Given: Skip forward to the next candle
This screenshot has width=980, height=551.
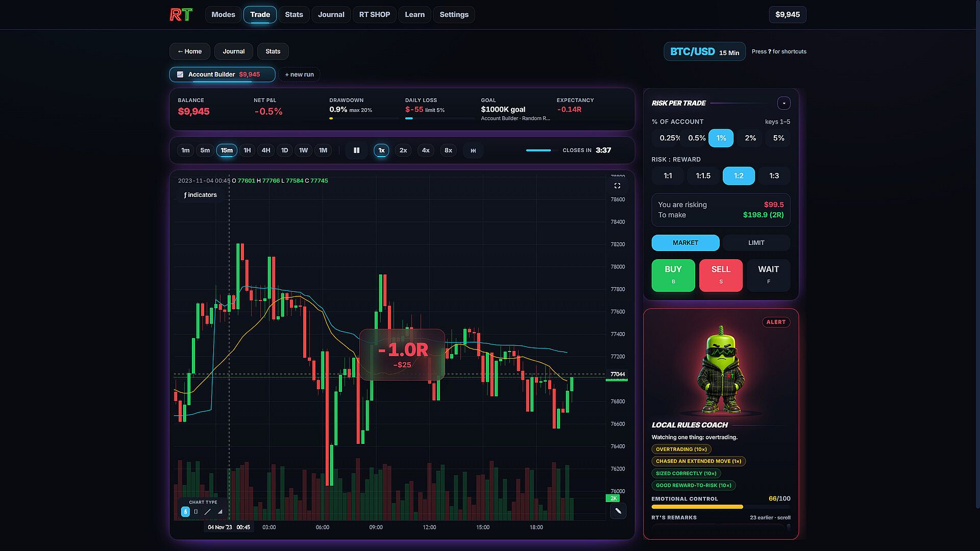Looking at the screenshot, I should 473,151.
